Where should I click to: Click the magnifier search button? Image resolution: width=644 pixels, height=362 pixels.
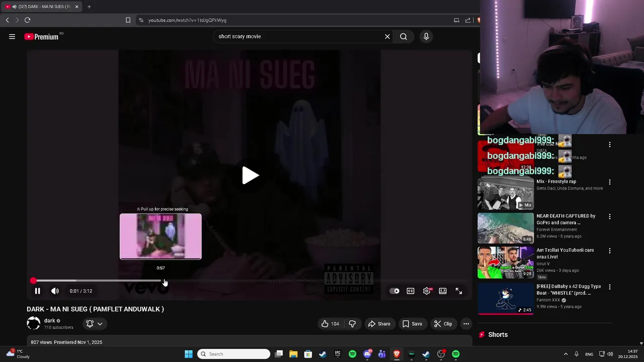[x=404, y=36]
